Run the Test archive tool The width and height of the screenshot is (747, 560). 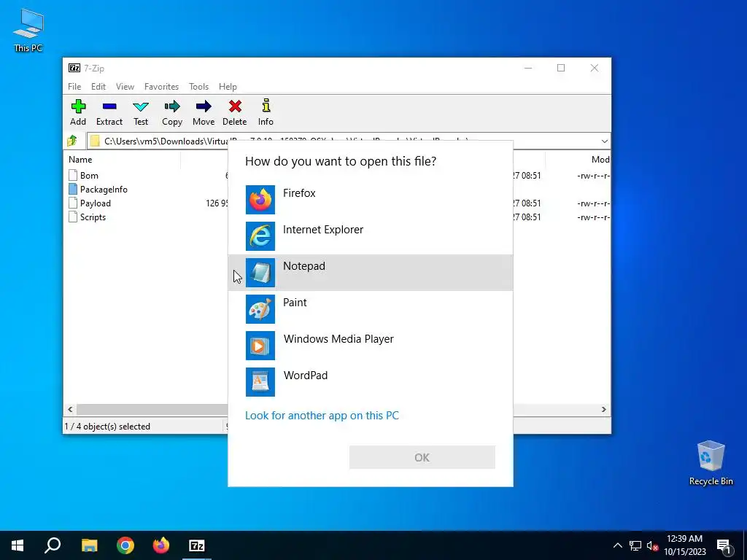[141, 113]
